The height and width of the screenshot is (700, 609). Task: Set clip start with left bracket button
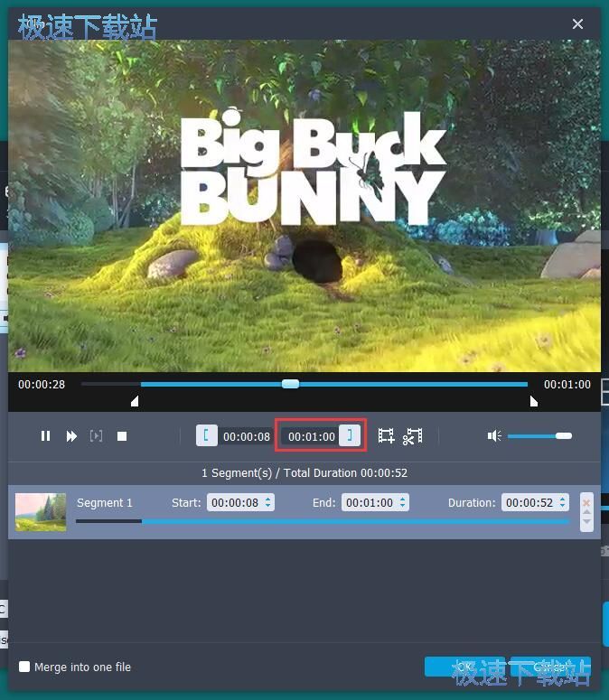coord(207,435)
